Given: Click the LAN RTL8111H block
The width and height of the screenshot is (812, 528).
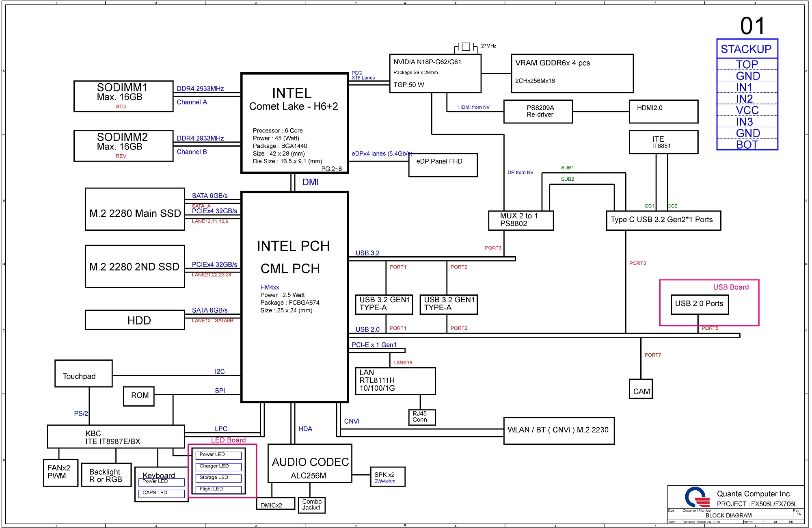Looking at the screenshot, I should (395, 381).
